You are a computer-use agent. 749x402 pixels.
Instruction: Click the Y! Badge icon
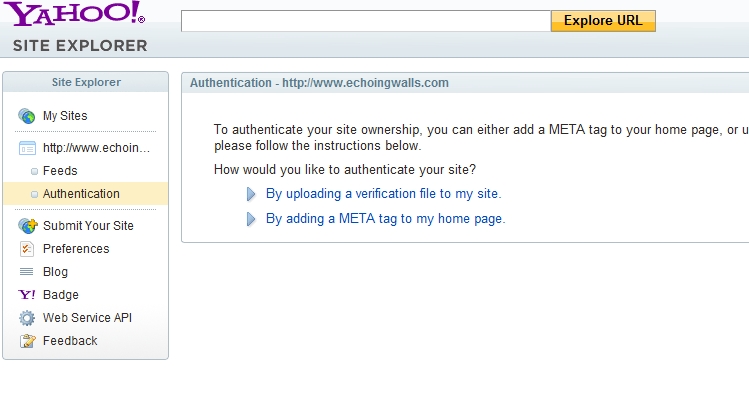pos(27,295)
